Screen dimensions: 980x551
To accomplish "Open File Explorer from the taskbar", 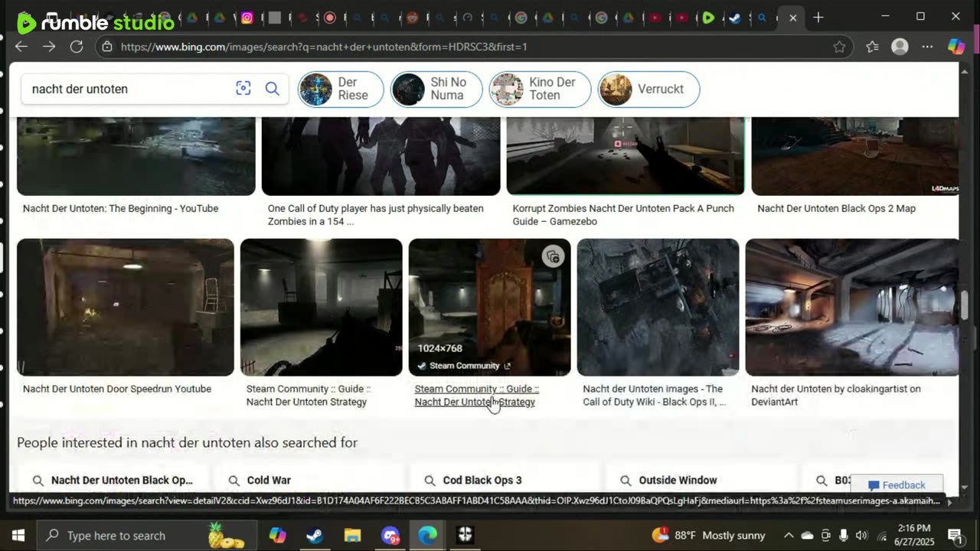I will click(352, 536).
